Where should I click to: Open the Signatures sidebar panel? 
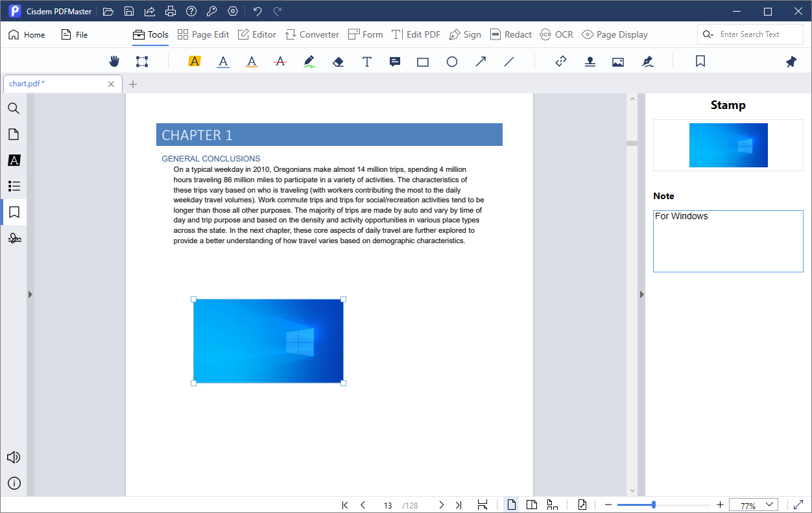(x=14, y=239)
